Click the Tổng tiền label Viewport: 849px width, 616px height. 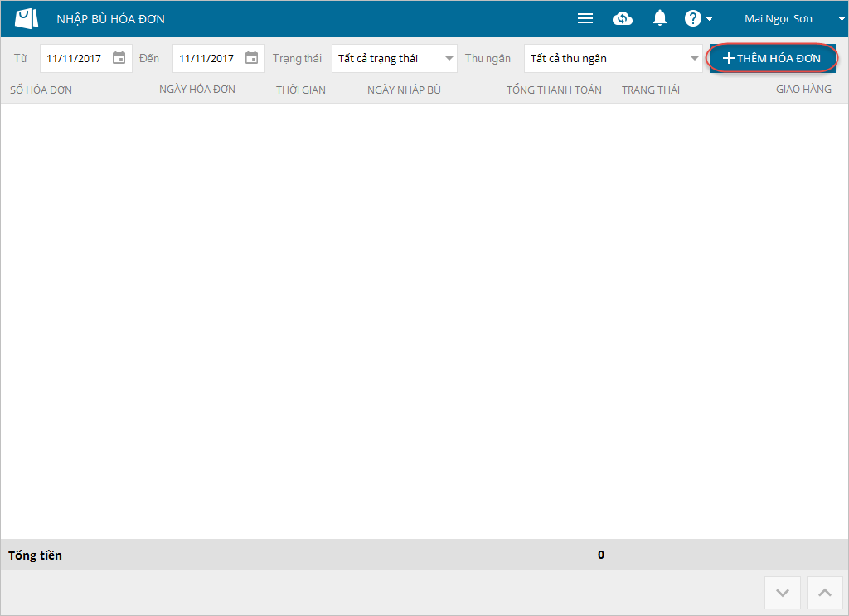click(35, 555)
